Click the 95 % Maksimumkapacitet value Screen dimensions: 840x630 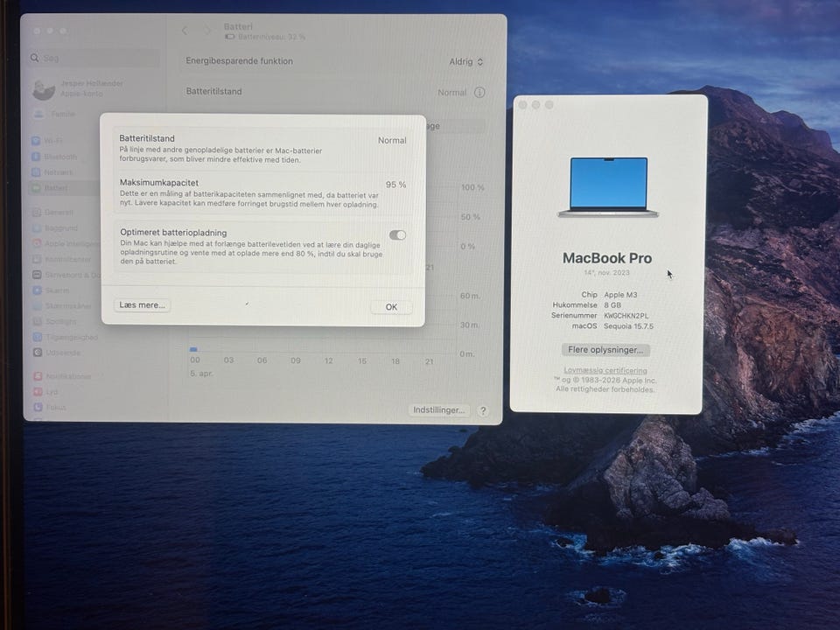tap(395, 185)
